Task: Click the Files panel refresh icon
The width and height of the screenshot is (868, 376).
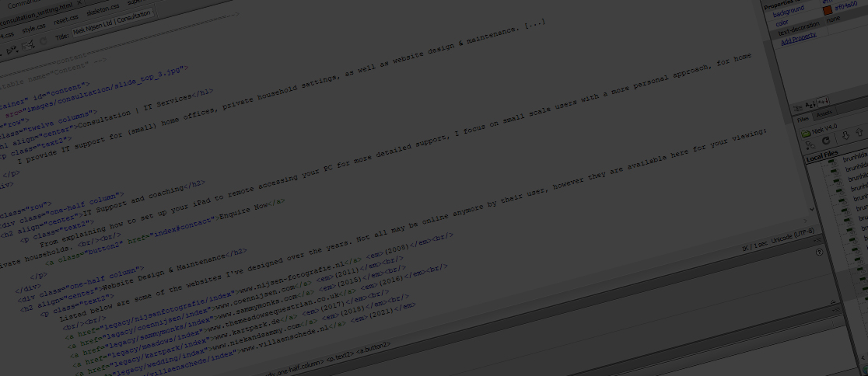Action: 826,141
